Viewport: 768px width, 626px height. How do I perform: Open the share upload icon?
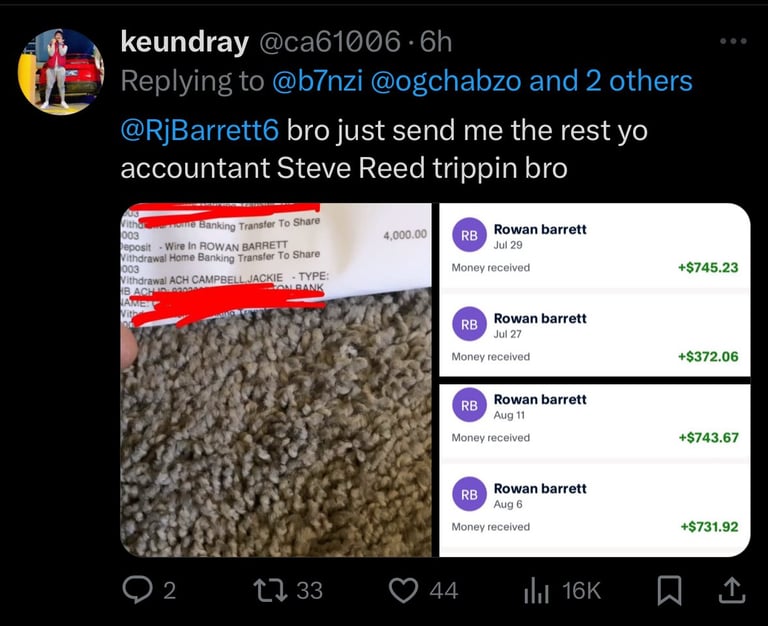point(732,590)
